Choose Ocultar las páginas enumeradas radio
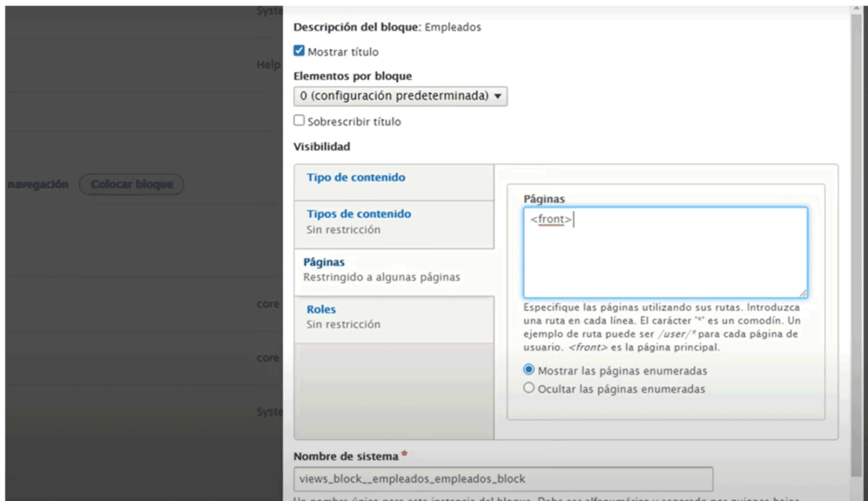 [529, 388]
